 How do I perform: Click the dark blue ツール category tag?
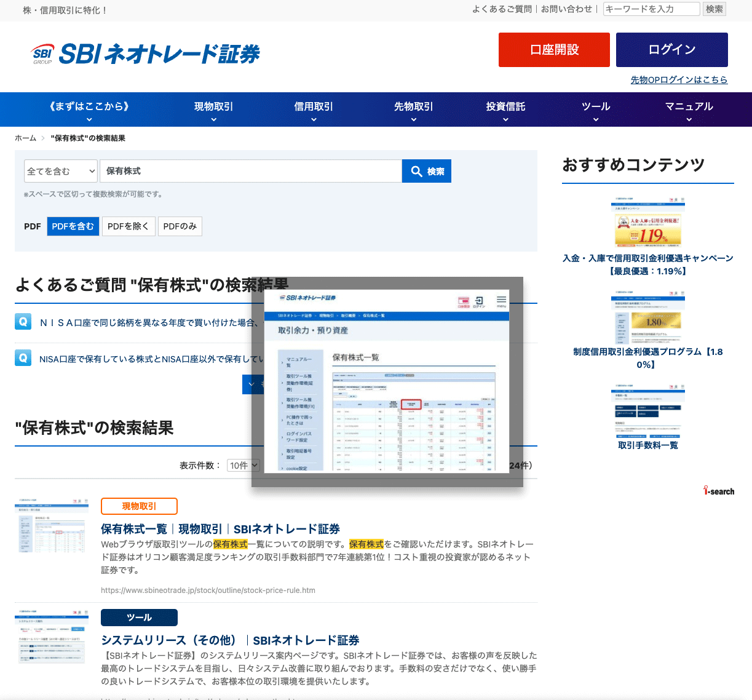click(139, 618)
